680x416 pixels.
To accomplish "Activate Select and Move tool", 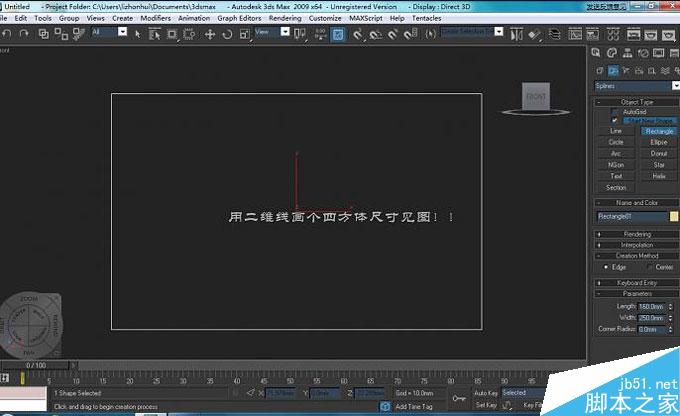I will click(x=210, y=34).
